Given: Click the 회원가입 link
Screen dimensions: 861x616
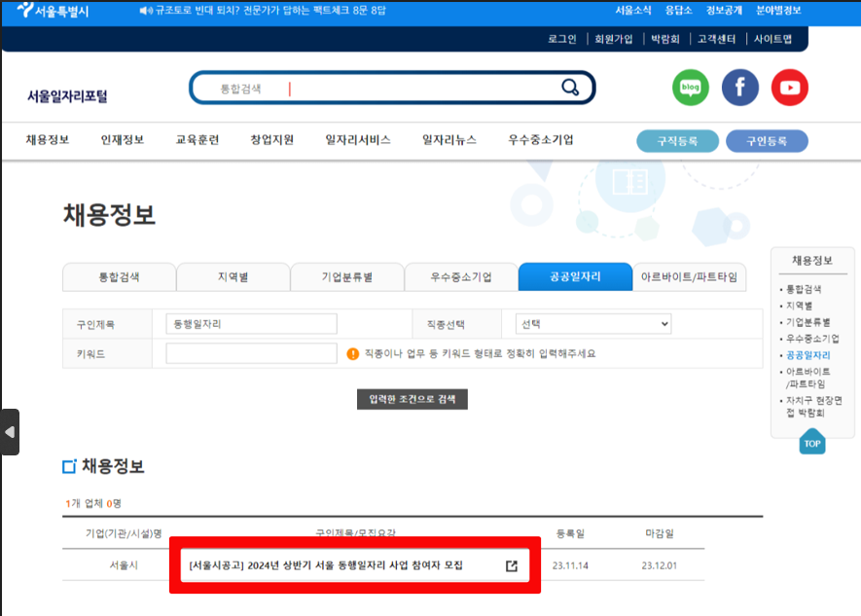Looking at the screenshot, I should point(614,39).
